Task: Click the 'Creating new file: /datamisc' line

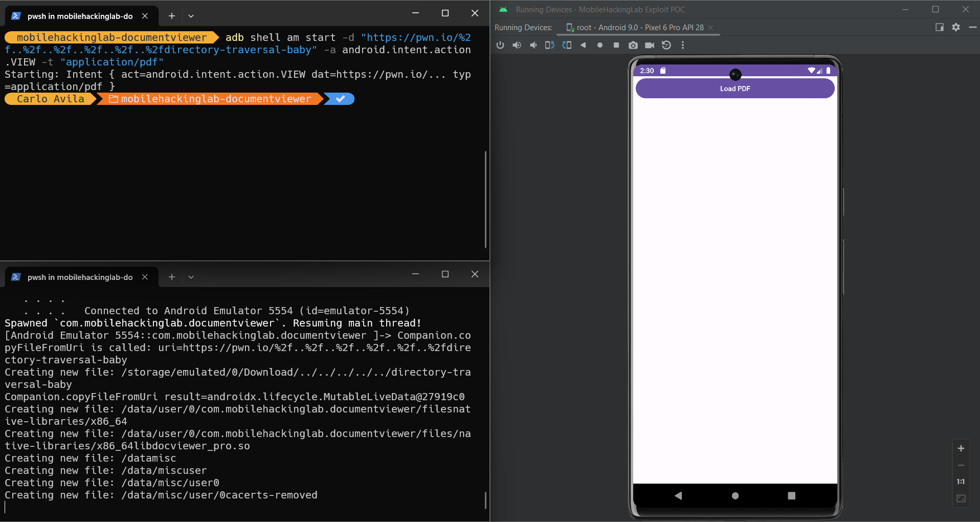Action: click(x=91, y=458)
